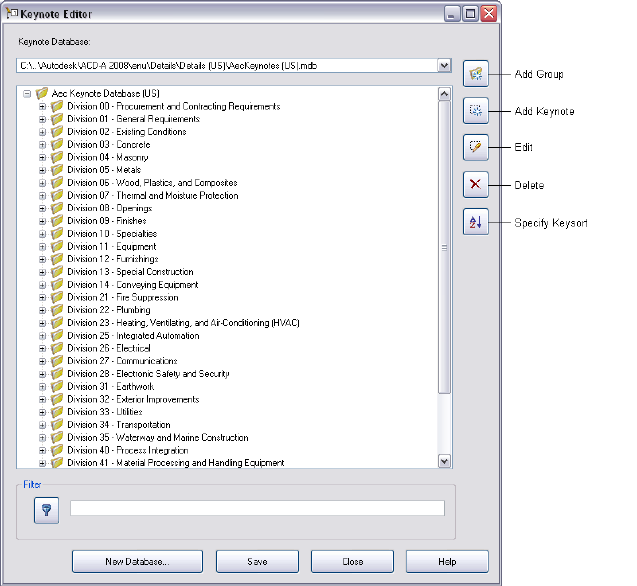Click the Specify Keysort A-Z icon
Image resolution: width=637 pixels, height=586 pixels.
click(475, 222)
